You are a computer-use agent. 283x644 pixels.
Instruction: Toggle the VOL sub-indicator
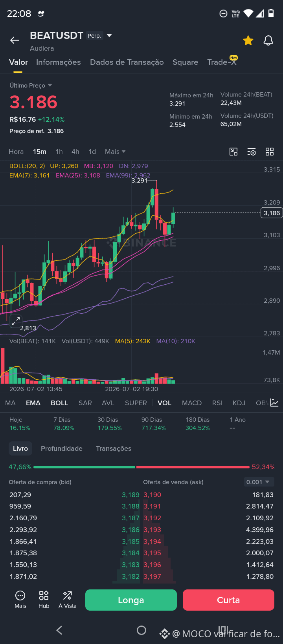[x=164, y=403]
